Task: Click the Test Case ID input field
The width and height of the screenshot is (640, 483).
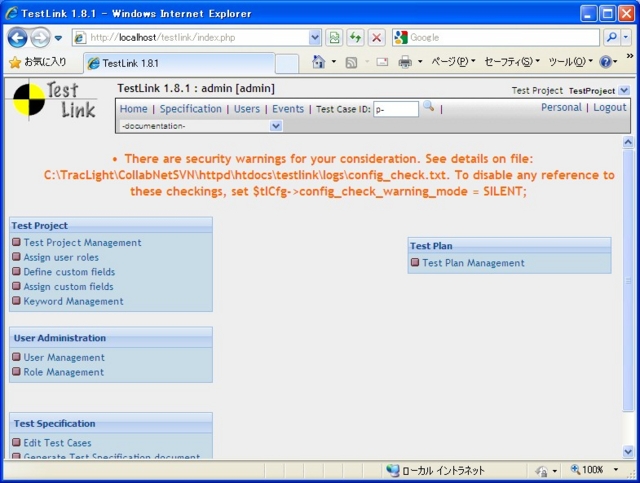Action: pos(396,109)
